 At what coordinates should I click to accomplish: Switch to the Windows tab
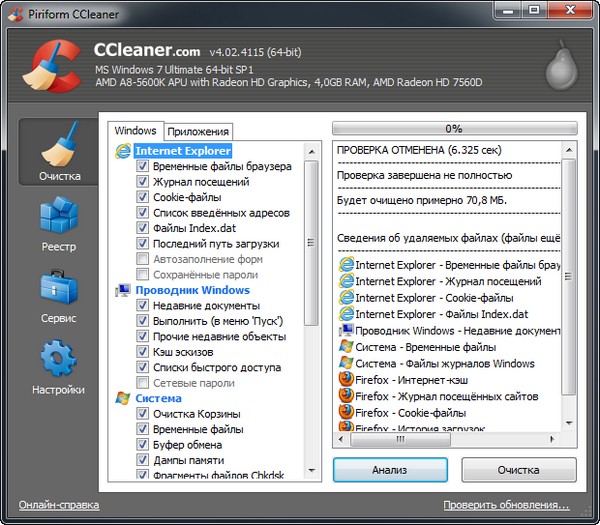135,131
